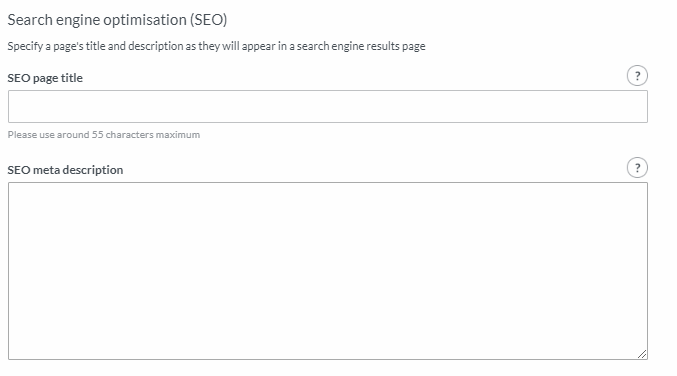Select the question mark next to SEO meta description
This screenshot has width=677, height=376.
click(637, 167)
